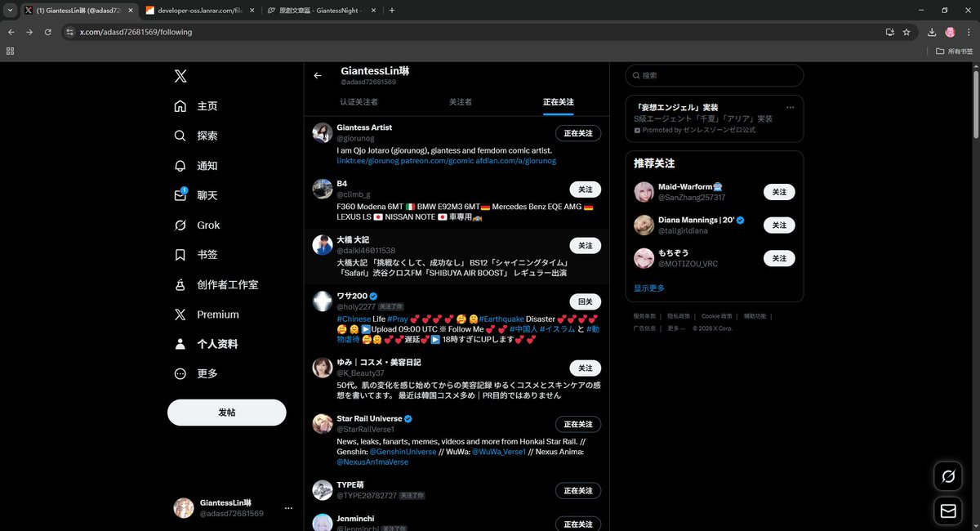Open 更多 footer dropdown below 广告信息
The image size is (980, 531).
[675, 328]
